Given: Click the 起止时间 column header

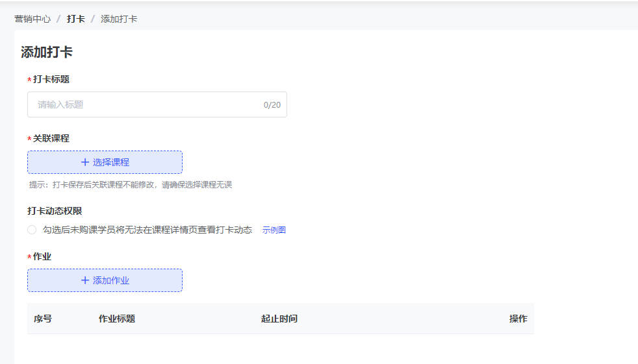Looking at the screenshot, I should coord(279,319).
